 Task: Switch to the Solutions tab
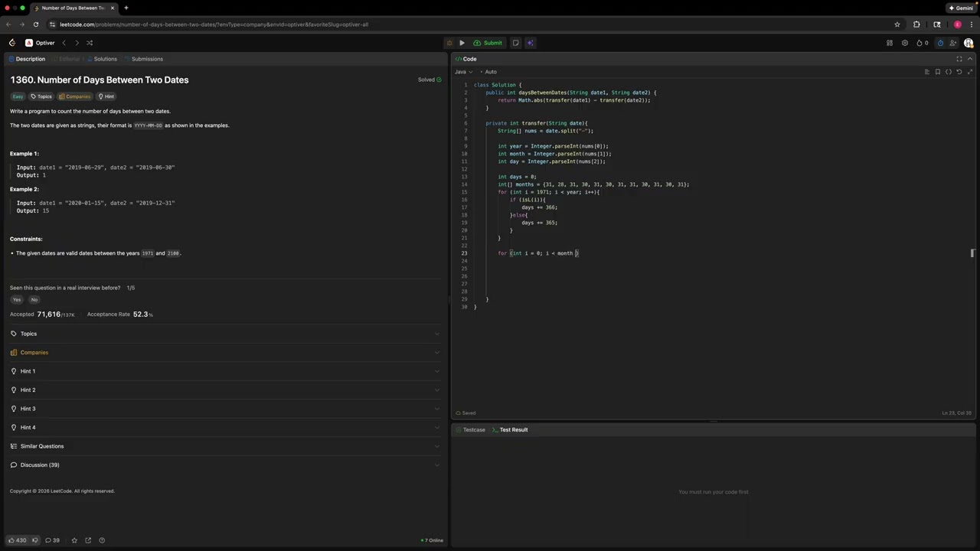click(102, 59)
